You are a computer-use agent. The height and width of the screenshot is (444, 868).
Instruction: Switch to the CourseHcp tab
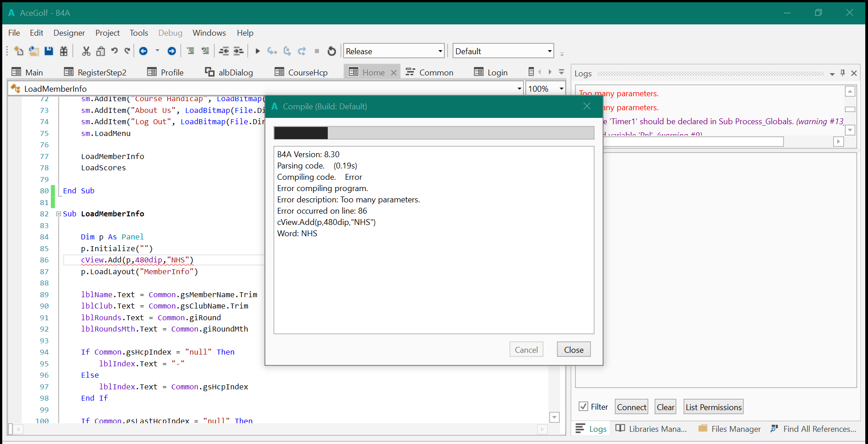(301, 72)
